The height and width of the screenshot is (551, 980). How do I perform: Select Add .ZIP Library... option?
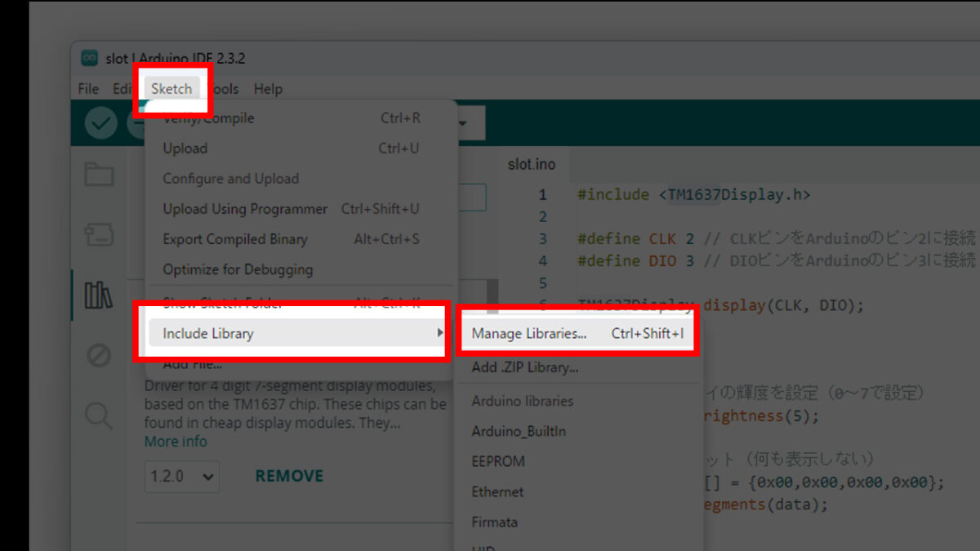525,367
